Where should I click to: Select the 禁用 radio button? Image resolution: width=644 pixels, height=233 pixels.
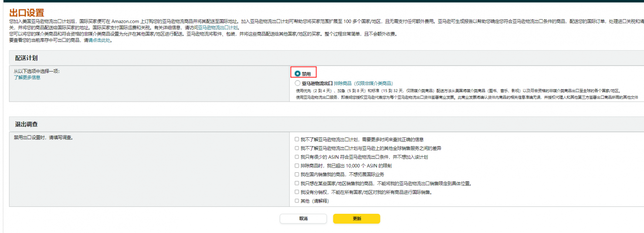(x=298, y=74)
